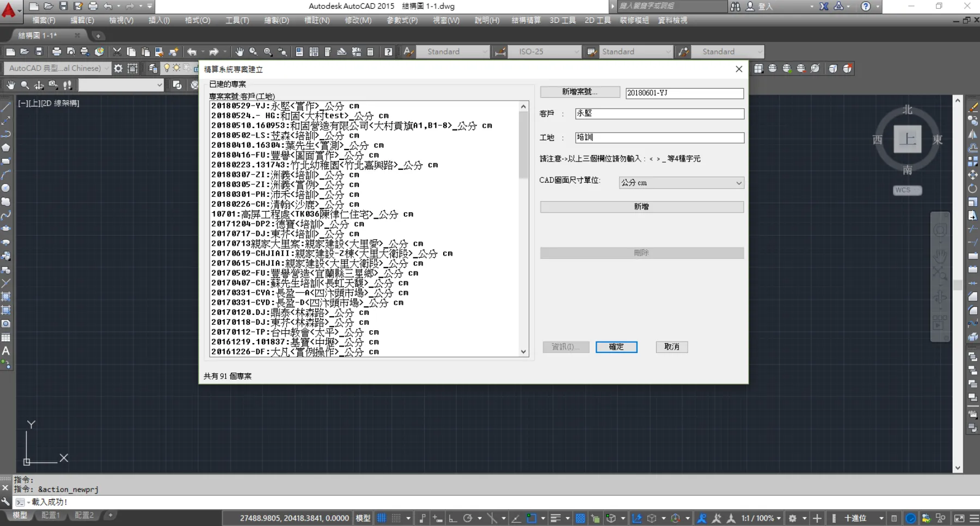Click the top view face on ViewCube

(x=907, y=139)
